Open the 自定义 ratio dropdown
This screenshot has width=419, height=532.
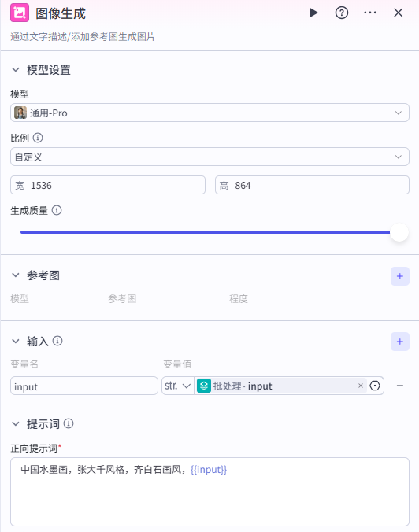click(209, 157)
